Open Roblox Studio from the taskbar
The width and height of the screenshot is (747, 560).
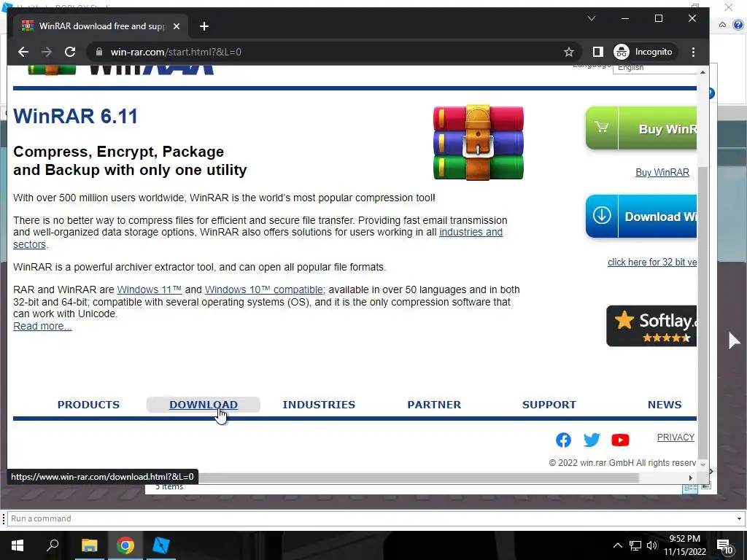(161, 545)
